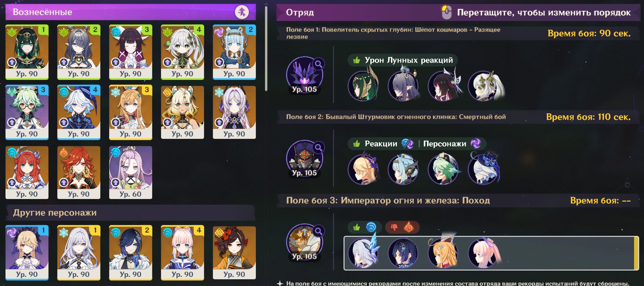Click the highlighted battlefield 3 team slot bar
Viewport: 644px width, 286px height.
coord(491,253)
